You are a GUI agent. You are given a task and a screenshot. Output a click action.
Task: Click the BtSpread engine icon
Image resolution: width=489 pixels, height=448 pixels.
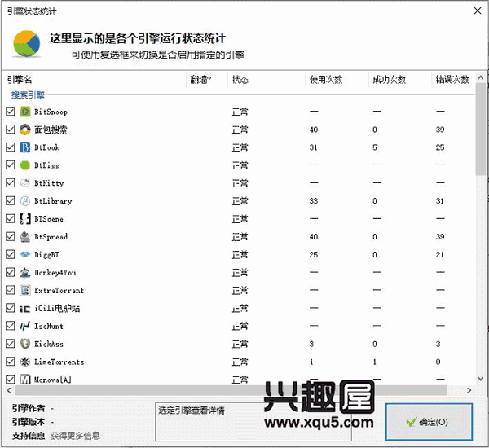[x=25, y=237]
